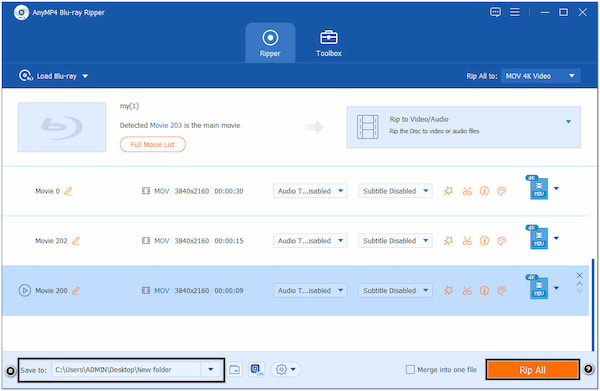Open the enhance palette icon for Movie 202
Image resolution: width=600 pixels, height=391 pixels.
(x=502, y=241)
